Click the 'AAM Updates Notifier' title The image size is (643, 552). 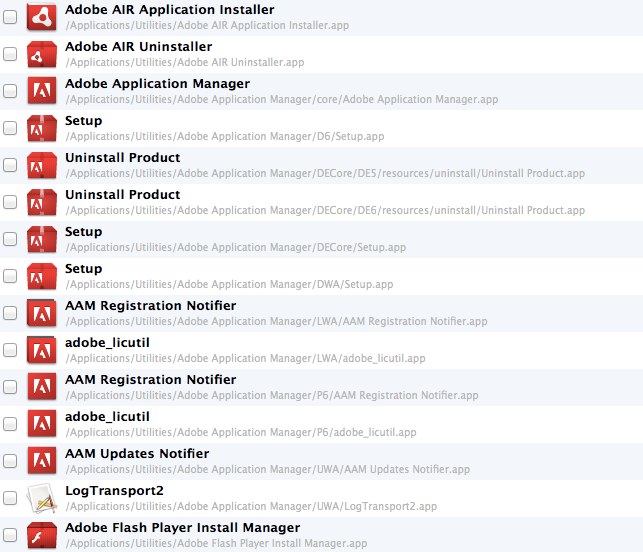(137, 454)
